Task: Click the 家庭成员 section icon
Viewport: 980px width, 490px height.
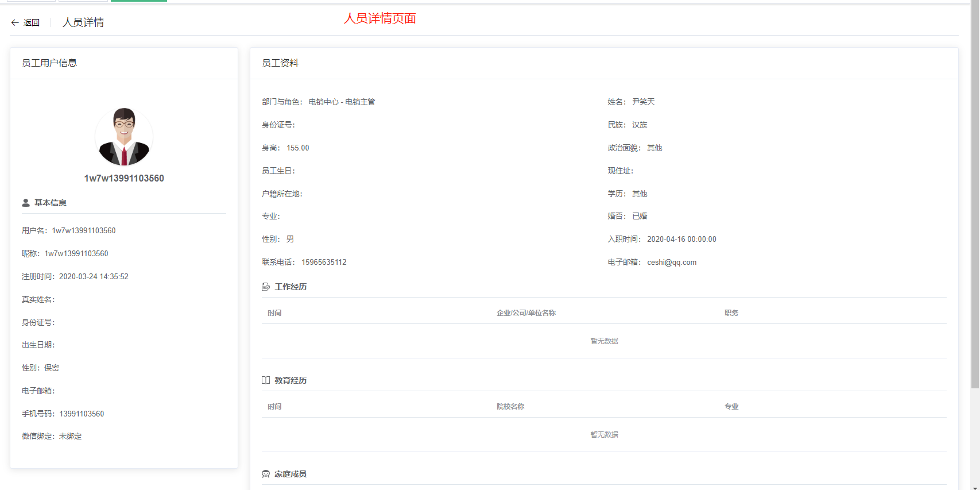Action: coord(266,474)
